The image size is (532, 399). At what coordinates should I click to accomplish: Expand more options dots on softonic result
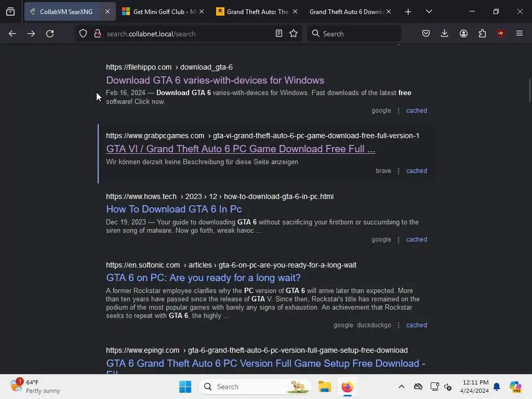tap(398, 325)
